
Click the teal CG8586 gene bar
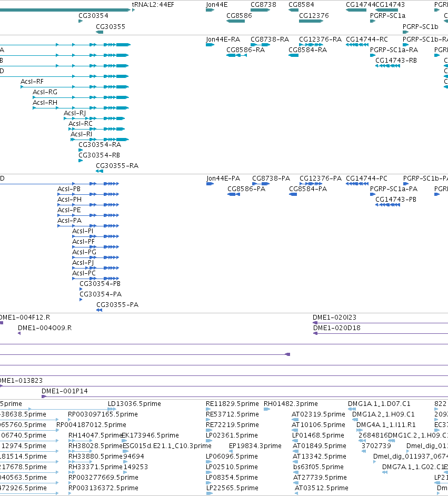(x=235, y=21)
